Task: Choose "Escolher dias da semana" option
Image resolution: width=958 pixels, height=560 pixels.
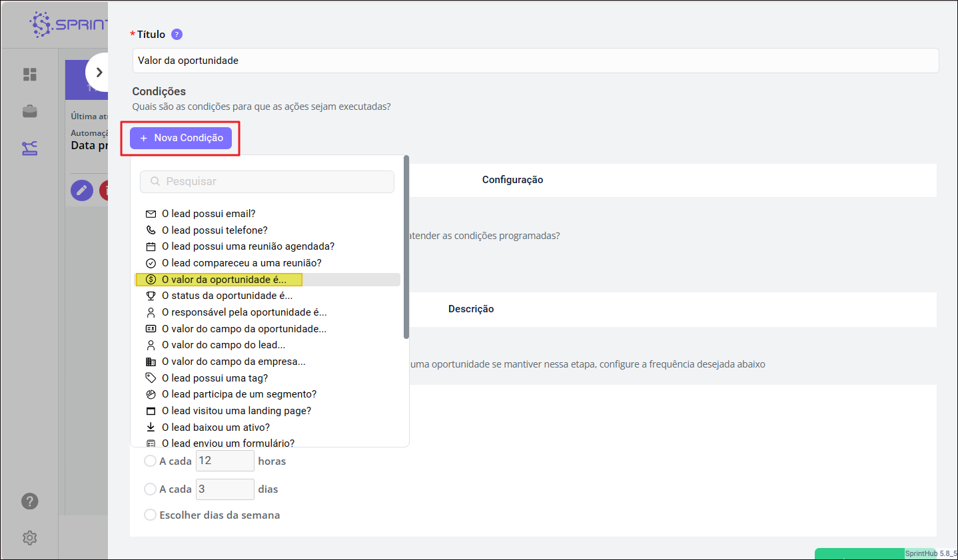Action: pos(151,515)
